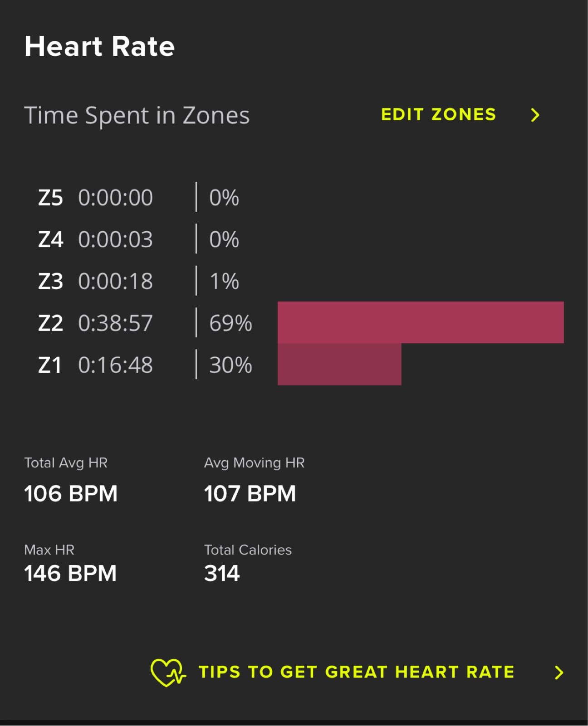Tap the Z1 time 0:16:48

[115, 365]
